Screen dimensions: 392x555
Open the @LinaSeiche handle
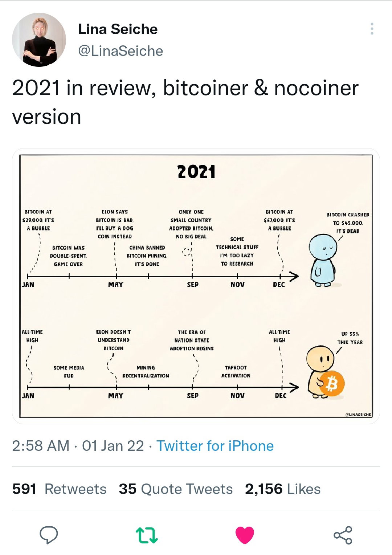[121, 51]
